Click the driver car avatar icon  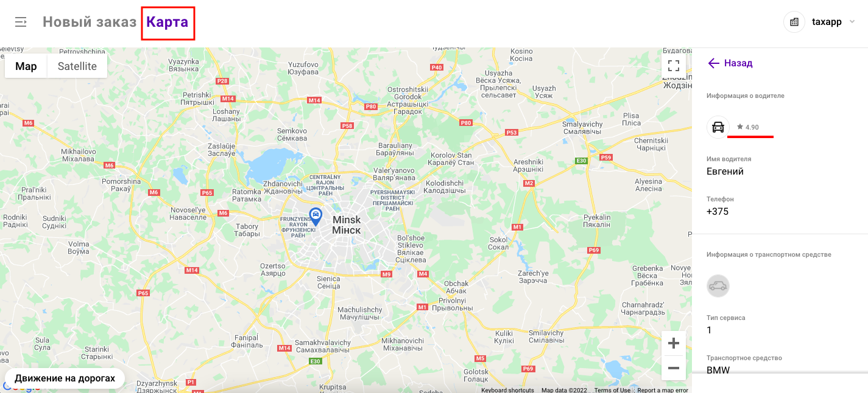tap(718, 127)
